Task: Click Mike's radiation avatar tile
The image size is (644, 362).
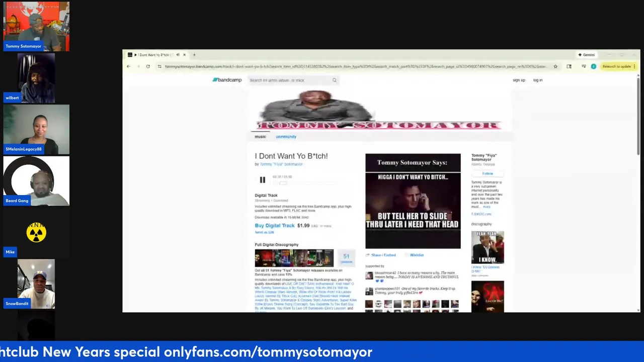Action: (x=36, y=232)
